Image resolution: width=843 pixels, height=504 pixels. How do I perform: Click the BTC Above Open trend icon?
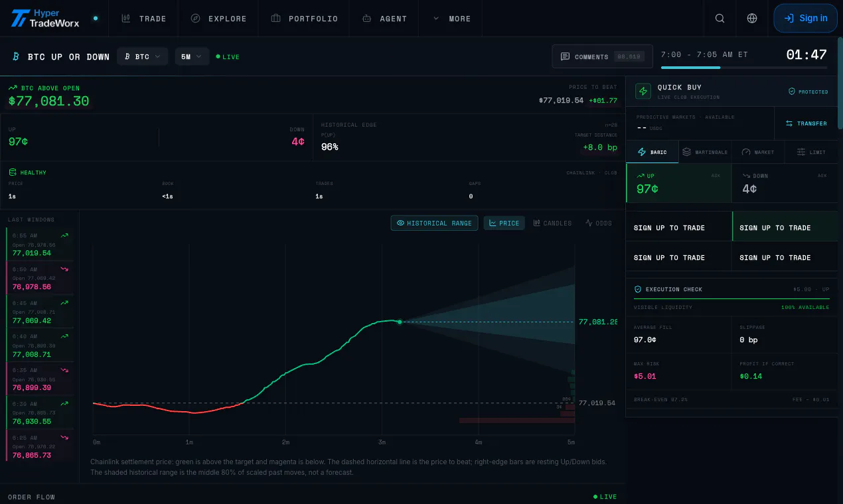[13, 88]
